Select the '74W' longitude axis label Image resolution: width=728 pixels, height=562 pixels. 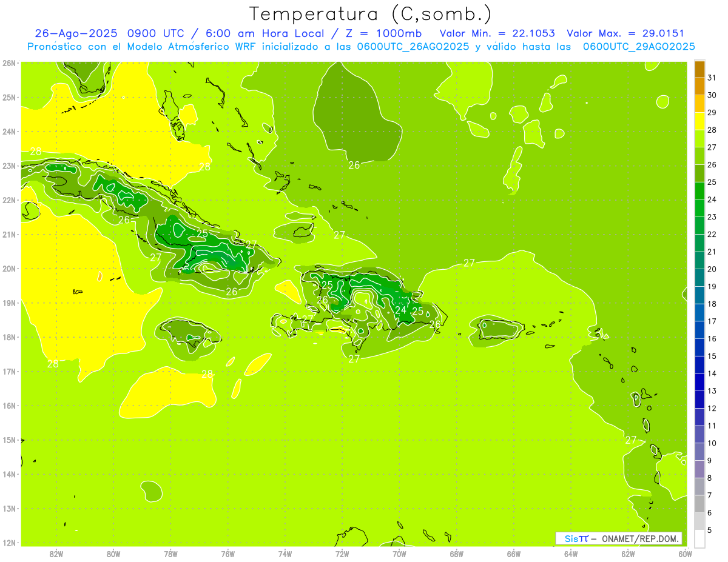(x=285, y=554)
